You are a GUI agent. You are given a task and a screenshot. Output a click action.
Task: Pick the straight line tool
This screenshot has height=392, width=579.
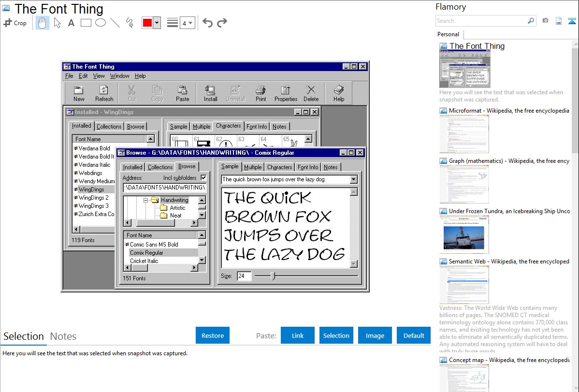point(115,23)
